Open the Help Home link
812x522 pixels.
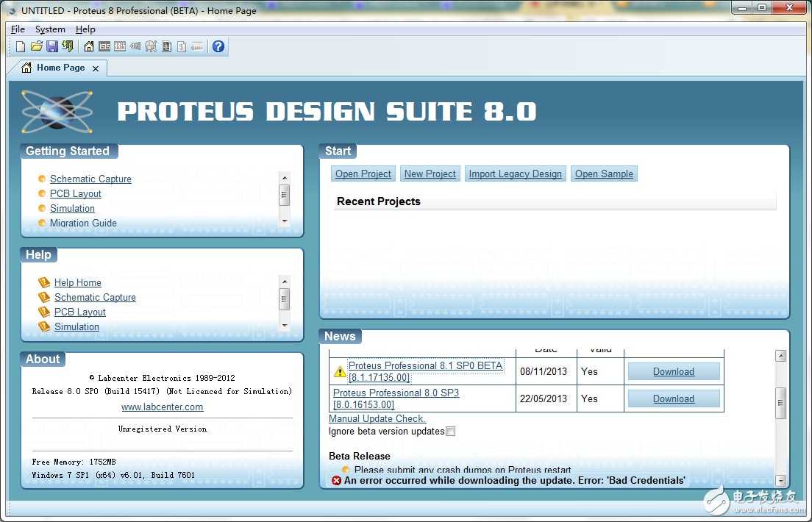(x=78, y=282)
